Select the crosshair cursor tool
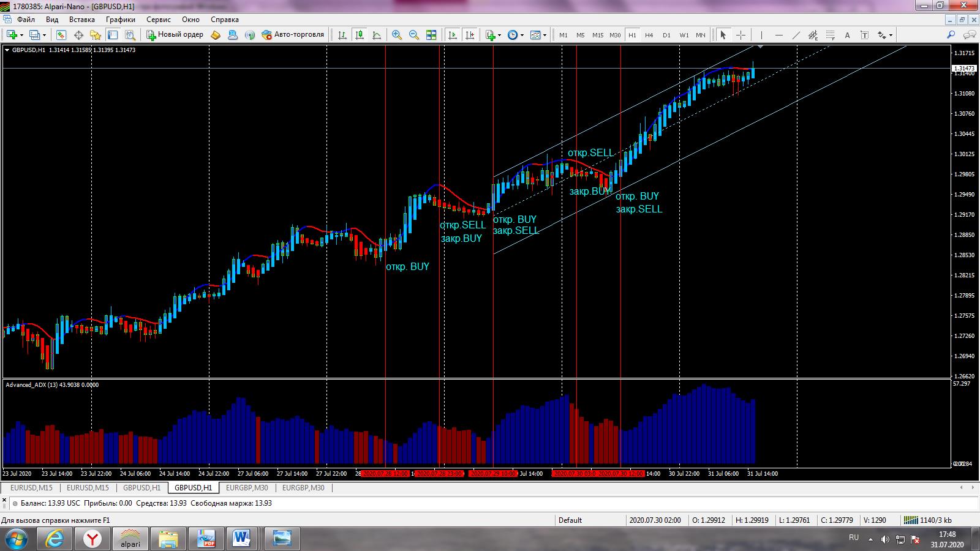The width and height of the screenshot is (980, 551). [741, 35]
